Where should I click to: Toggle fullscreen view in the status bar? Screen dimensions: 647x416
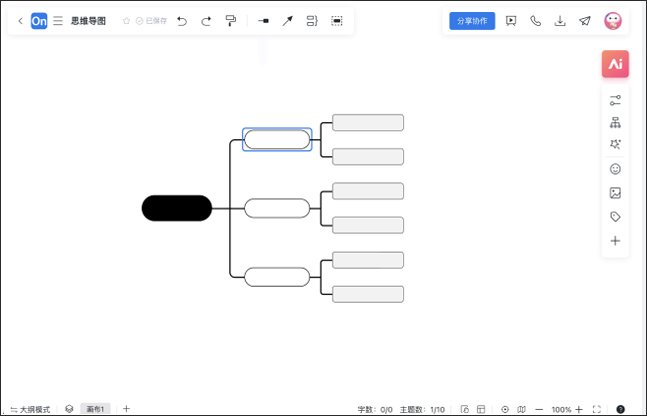point(597,409)
